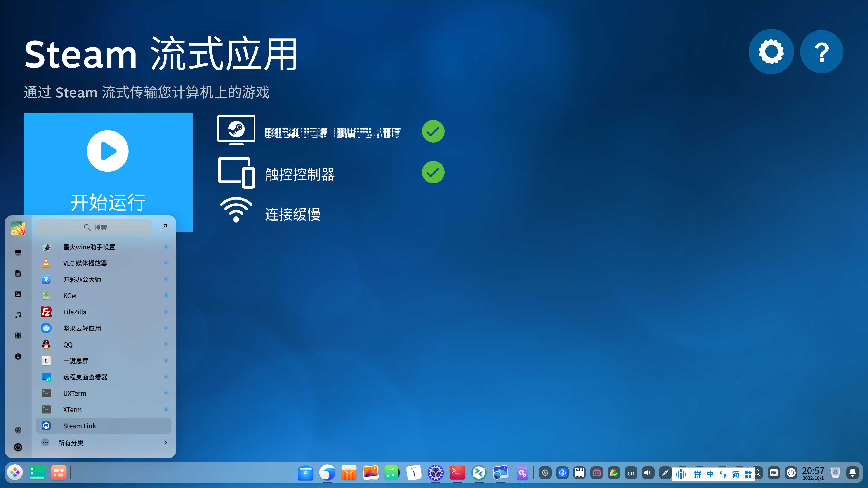Click the blue dot next to QQ

(166, 344)
